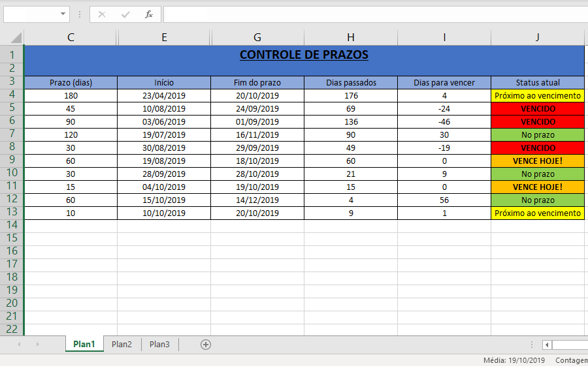Select the Prazo cell containing 180

click(71, 95)
